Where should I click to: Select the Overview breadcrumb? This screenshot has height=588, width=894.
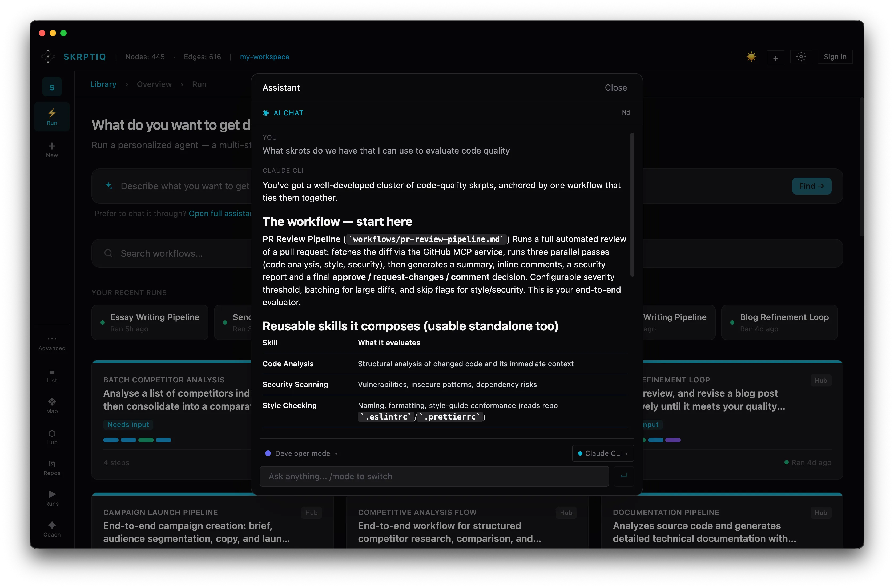coord(154,84)
